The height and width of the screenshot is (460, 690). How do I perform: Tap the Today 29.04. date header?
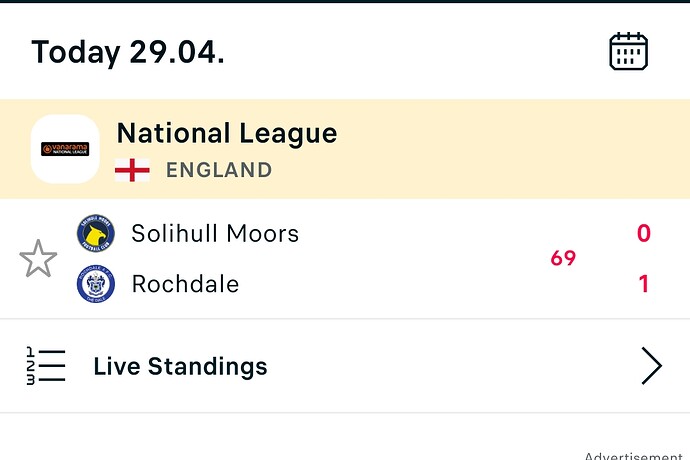tap(128, 52)
